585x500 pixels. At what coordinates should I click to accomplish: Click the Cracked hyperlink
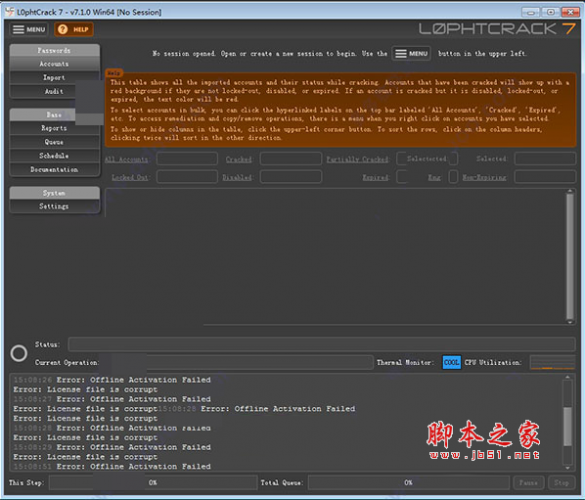239,159
